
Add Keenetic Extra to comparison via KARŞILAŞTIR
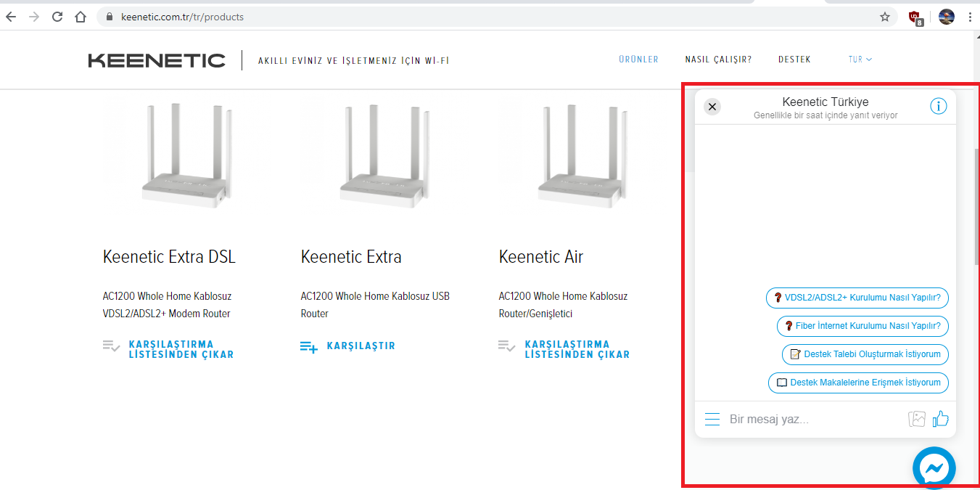pos(361,346)
